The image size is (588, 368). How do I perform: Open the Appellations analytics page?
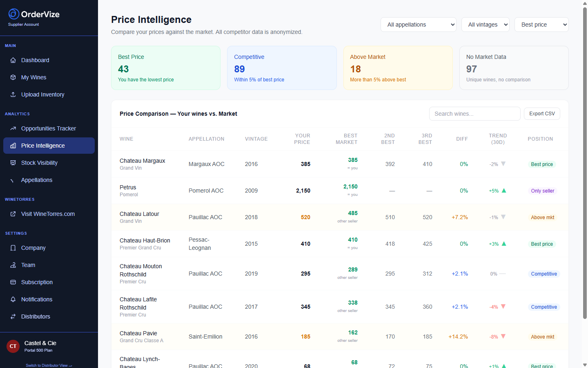[49, 180]
